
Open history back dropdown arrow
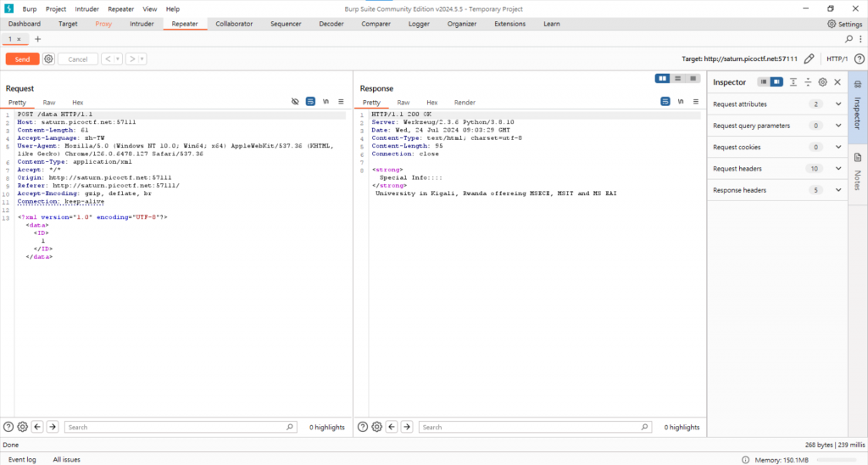pos(117,59)
